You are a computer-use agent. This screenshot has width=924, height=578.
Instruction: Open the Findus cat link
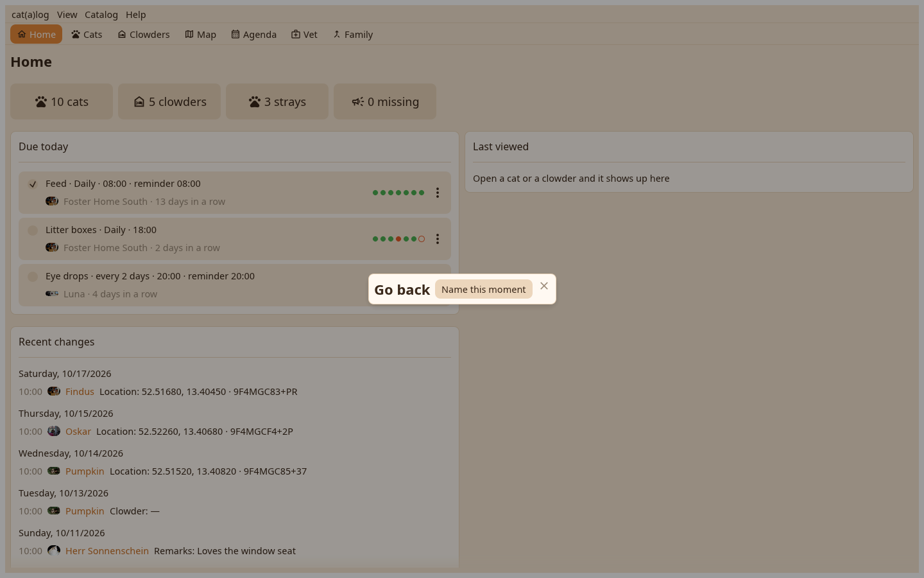[x=80, y=392]
